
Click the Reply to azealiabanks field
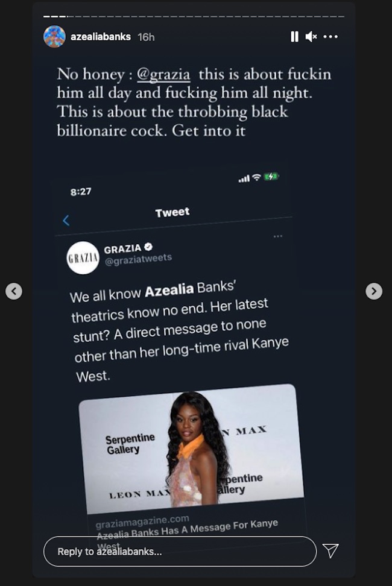point(180,552)
